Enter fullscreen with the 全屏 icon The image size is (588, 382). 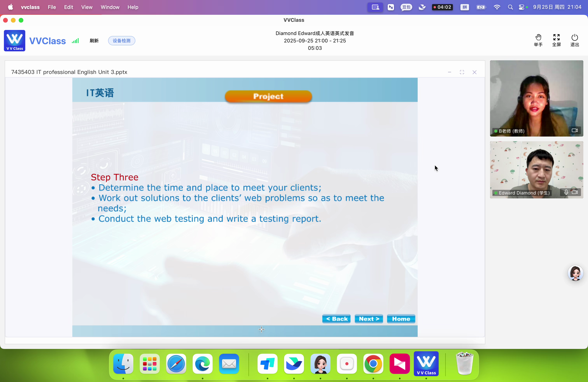(x=556, y=40)
